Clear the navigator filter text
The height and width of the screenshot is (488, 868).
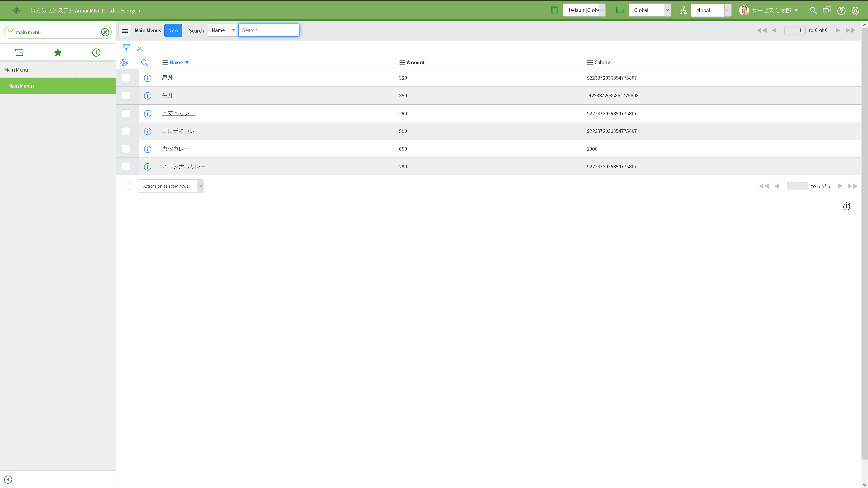[x=105, y=32]
